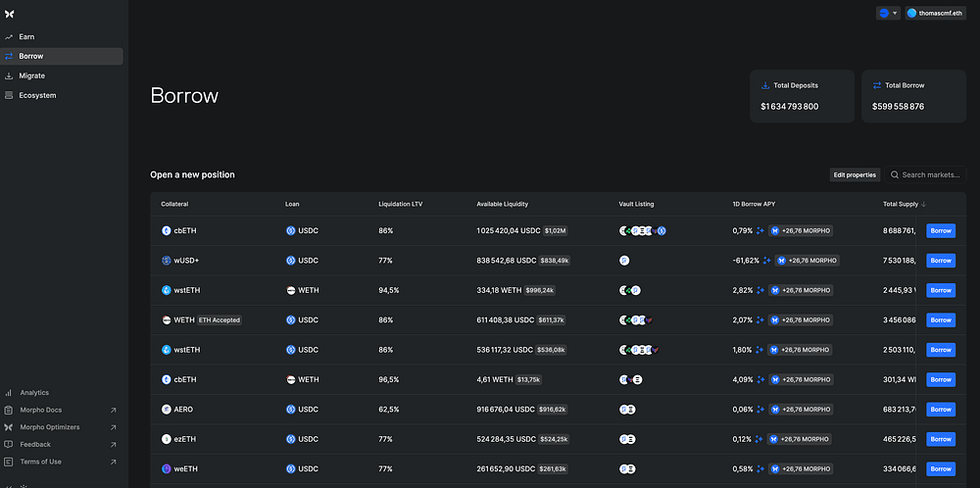Click the Total Deposits card

coord(802,96)
